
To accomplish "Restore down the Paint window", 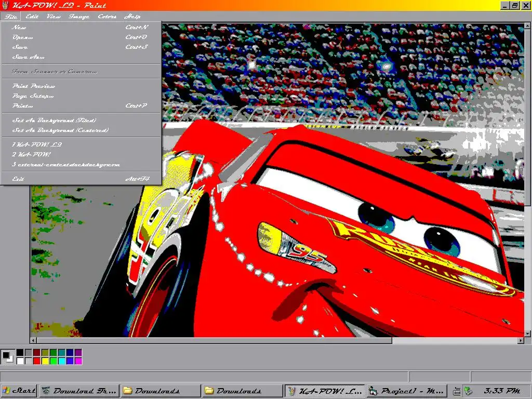I will click(x=515, y=5).
